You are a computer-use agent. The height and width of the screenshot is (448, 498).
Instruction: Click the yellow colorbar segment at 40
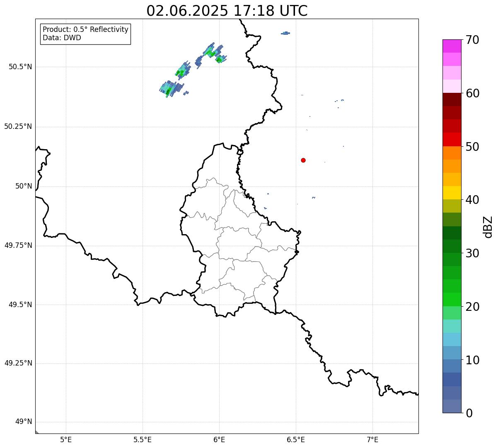452,193
